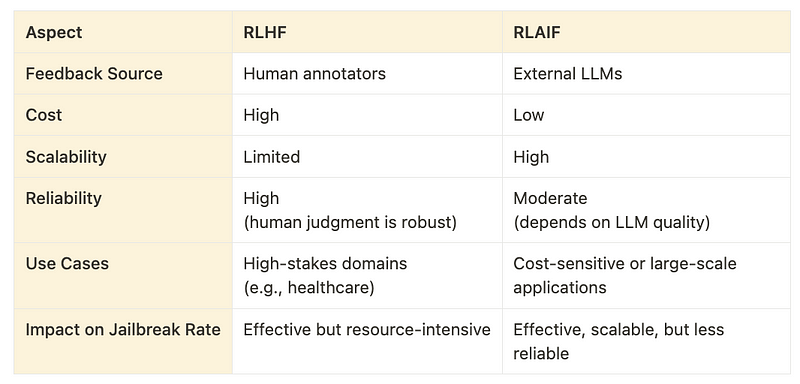Select the Use Cases row label
This screenshot has height=384, width=800.
[67, 263]
